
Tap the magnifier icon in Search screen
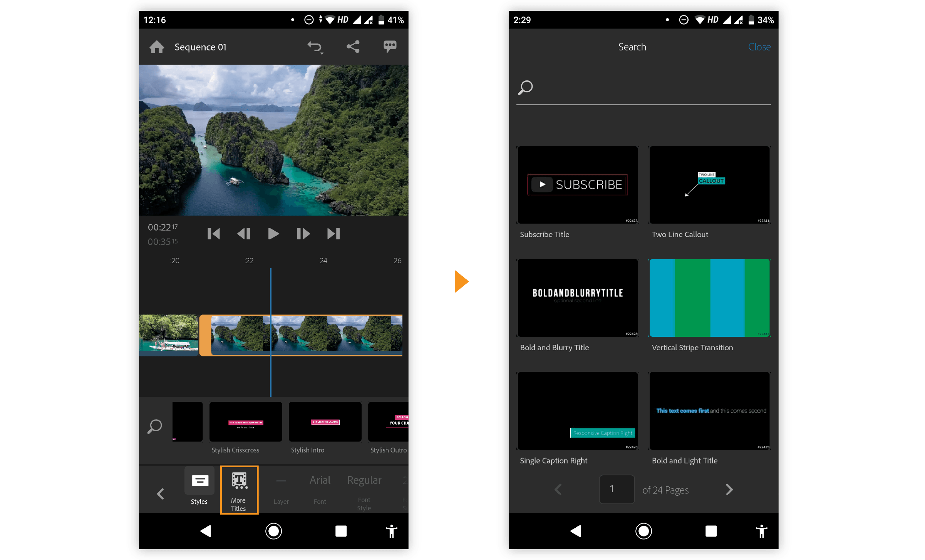click(x=525, y=87)
